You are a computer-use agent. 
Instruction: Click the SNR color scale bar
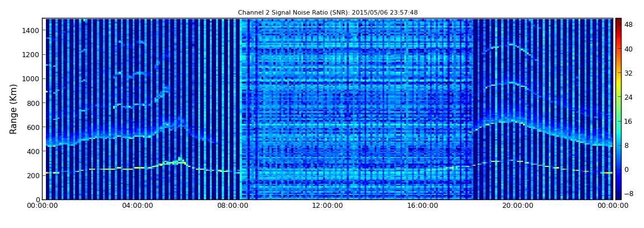click(x=618, y=109)
